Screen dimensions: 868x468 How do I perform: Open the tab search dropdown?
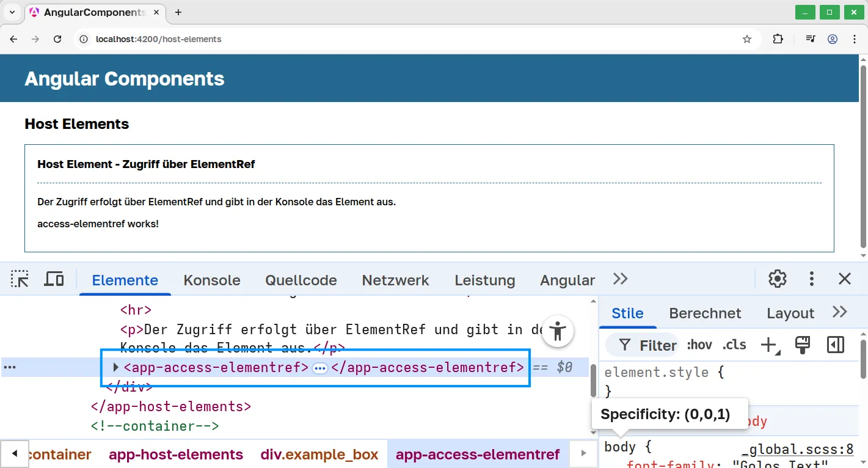tap(12, 12)
